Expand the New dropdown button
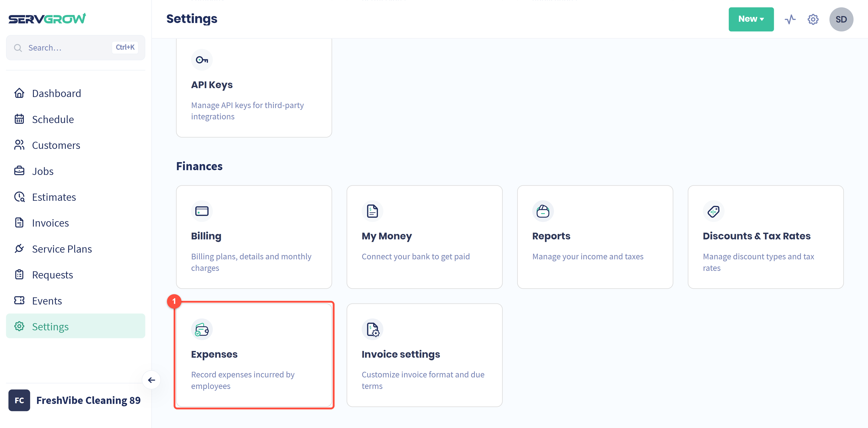The width and height of the screenshot is (868, 428). (x=751, y=19)
